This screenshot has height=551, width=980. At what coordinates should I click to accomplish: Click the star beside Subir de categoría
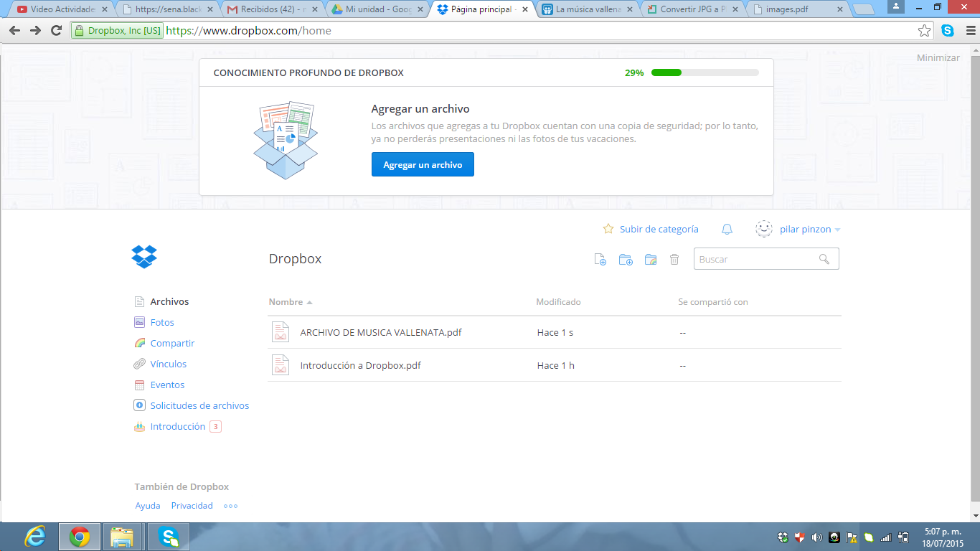[x=607, y=229]
